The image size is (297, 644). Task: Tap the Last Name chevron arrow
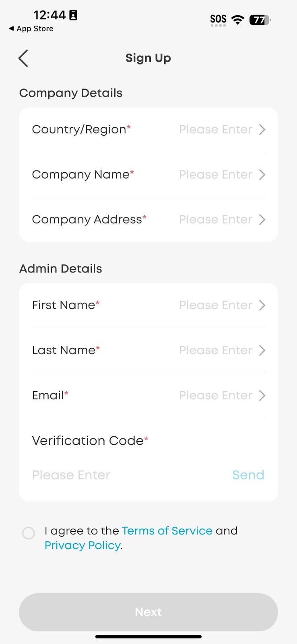coord(262,351)
